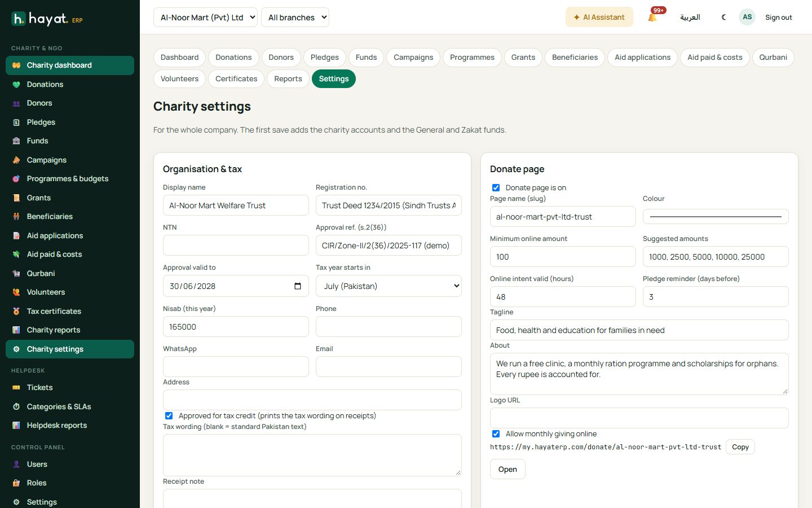
Task: Open the company selector Al-Noor Mart dropdown
Action: tap(205, 17)
